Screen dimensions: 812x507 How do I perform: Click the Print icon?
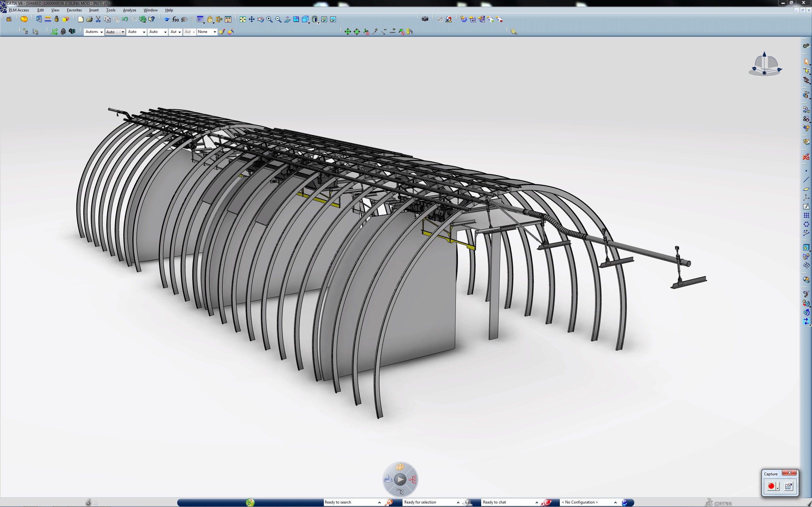pos(89,19)
